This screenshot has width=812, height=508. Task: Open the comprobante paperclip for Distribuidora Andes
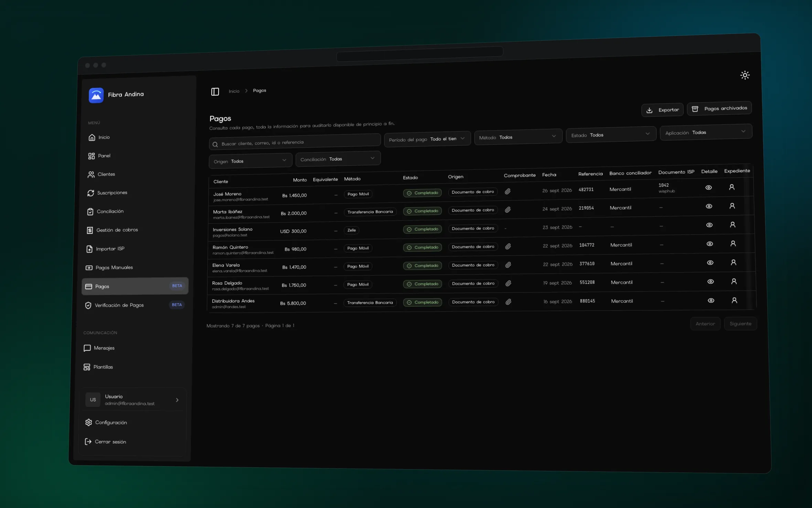(508, 302)
